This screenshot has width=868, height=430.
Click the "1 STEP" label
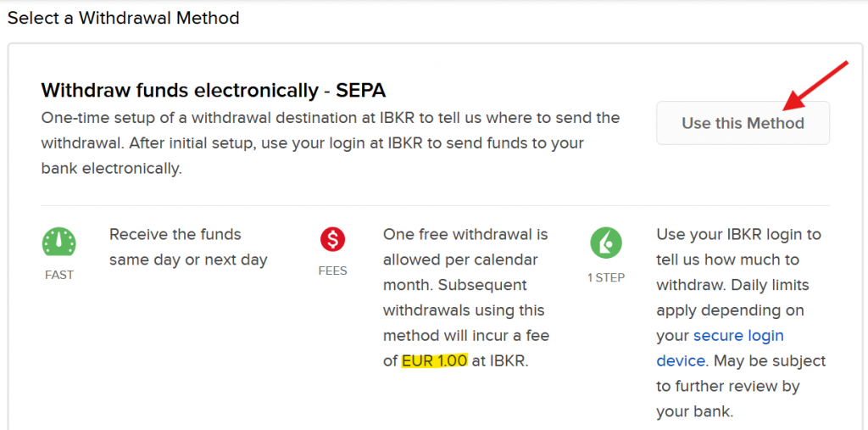tap(605, 277)
